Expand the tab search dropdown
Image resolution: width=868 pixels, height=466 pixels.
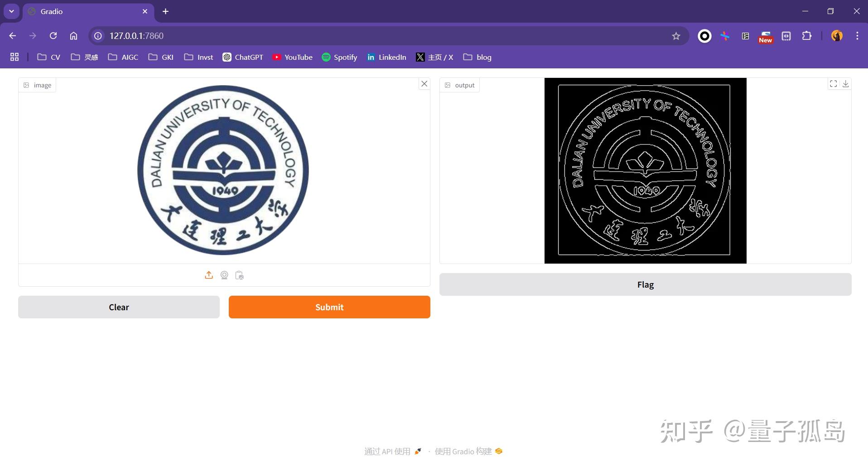pyautogui.click(x=11, y=11)
